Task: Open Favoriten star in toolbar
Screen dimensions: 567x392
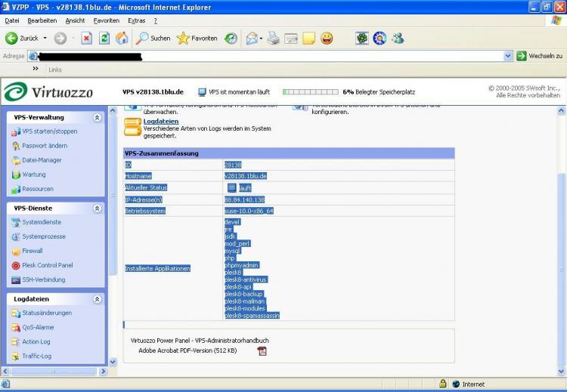Action: [x=197, y=38]
